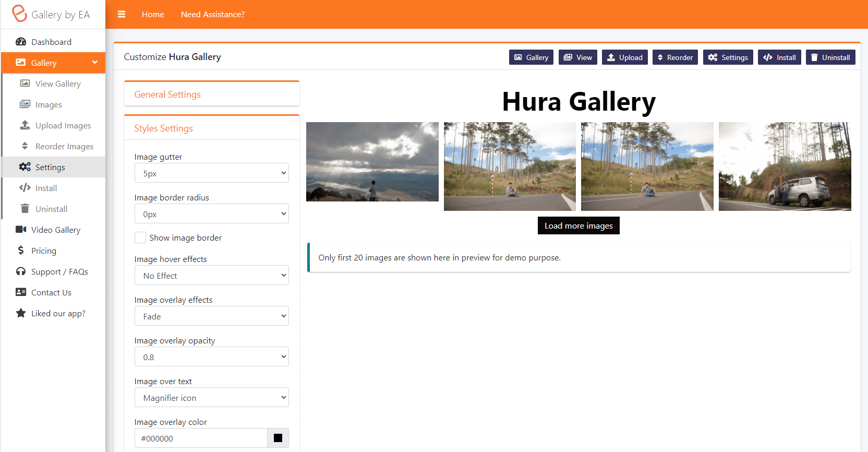The height and width of the screenshot is (452, 868).
Task: Go to Dashboard in the sidebar
Action: (x=53, y=42)
